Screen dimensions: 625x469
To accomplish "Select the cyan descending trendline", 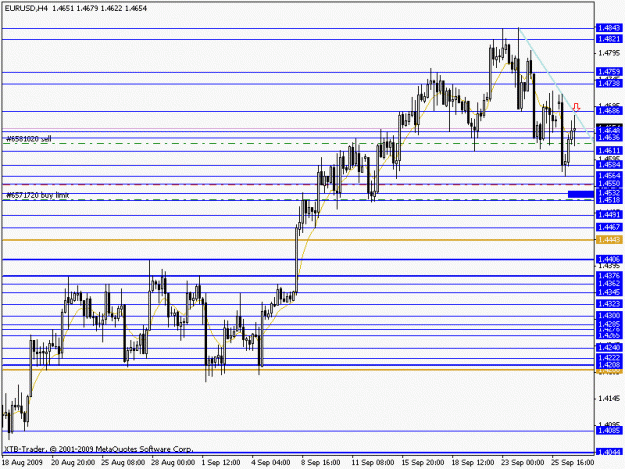I will coord(556,84).
